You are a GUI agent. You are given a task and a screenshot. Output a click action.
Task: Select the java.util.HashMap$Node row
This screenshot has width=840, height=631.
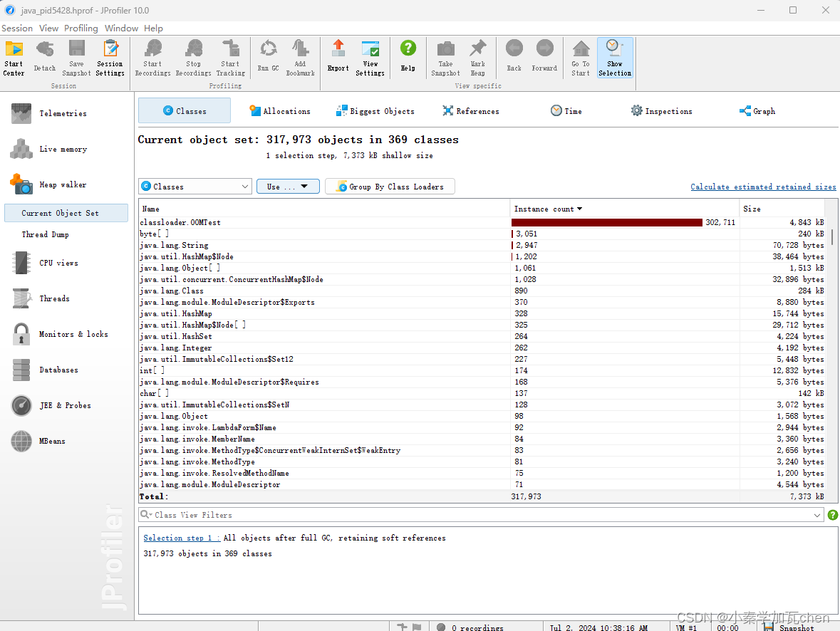click(x=482, y=256)
